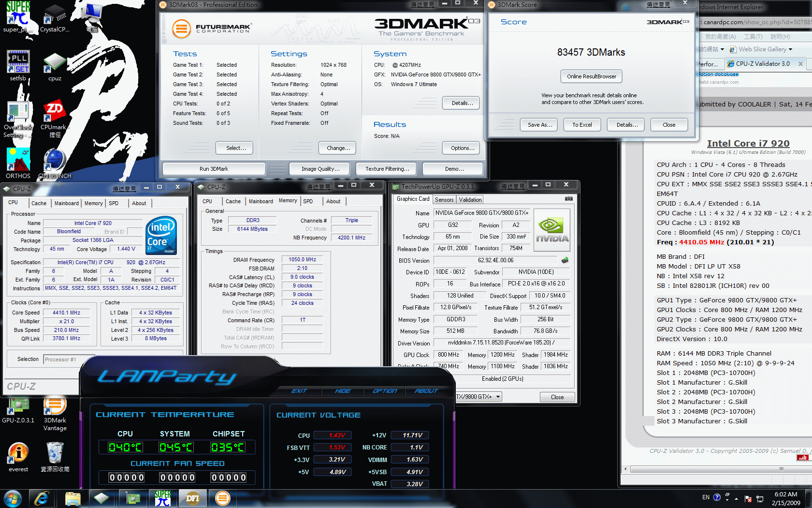
Task: Open the Cache tab in left CPU-Z
Action: coord(39,203)
